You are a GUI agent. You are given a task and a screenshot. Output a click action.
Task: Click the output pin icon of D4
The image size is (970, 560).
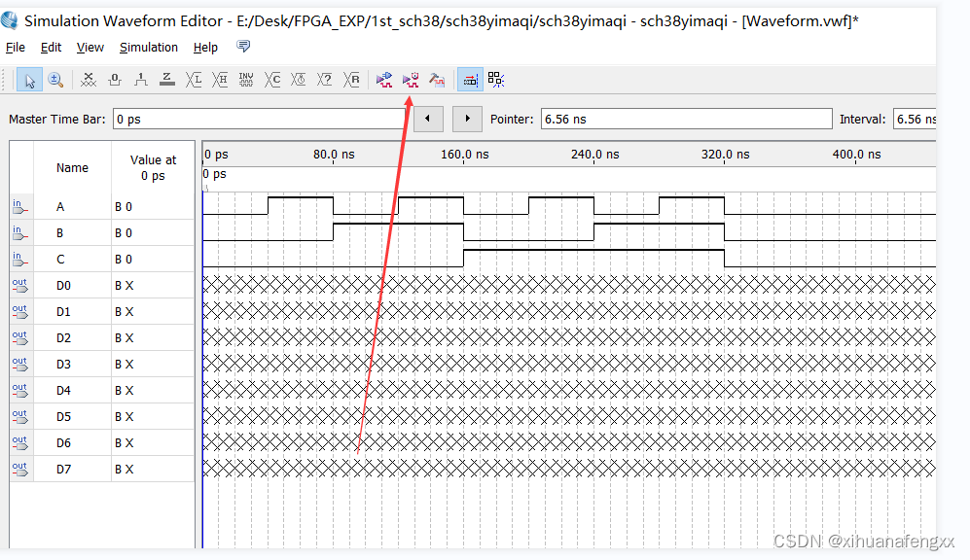pyautogui.click(x=19, y=391)
